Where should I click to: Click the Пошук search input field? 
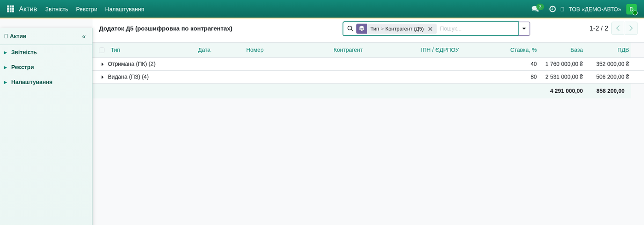pyautogui.click(x=477, y=28)
